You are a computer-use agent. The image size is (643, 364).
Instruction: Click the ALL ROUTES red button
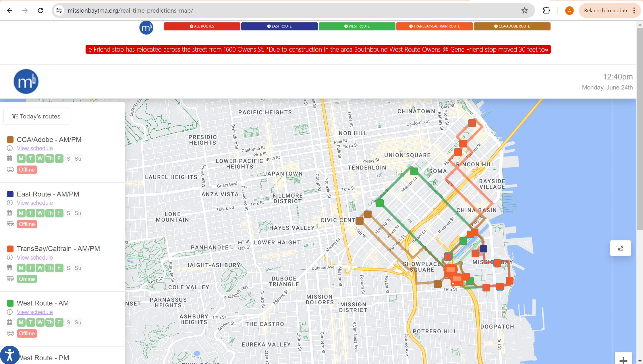[x=202, y=26]
